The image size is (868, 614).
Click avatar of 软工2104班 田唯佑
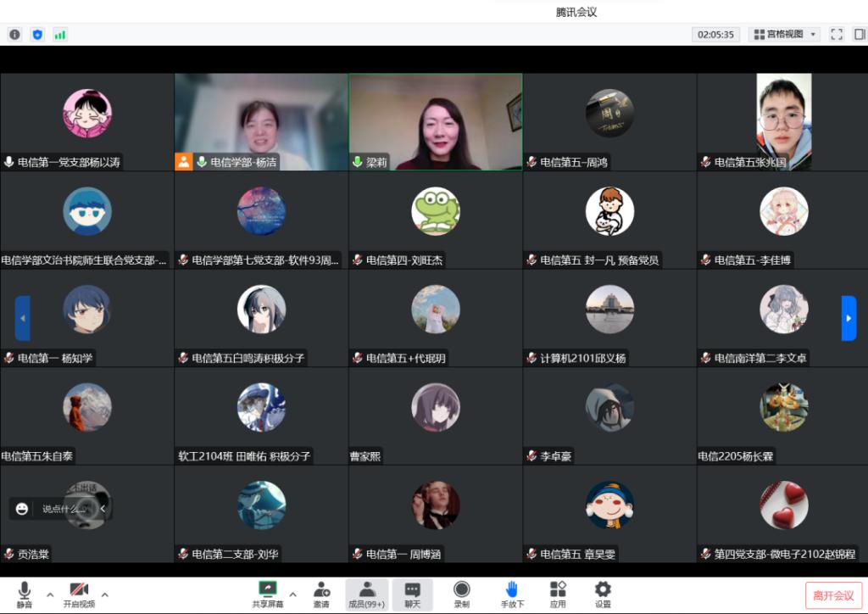(261, 407)
